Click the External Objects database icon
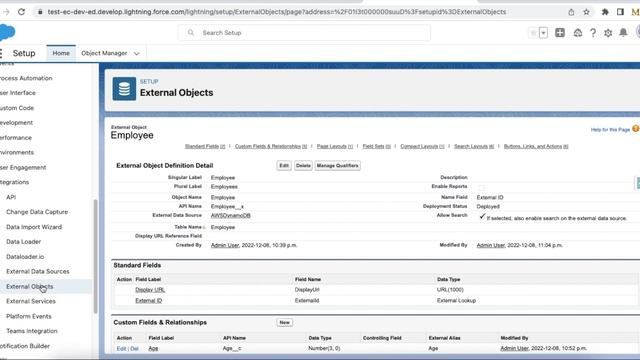Screen dimensions: 640x360 pyautogui.click(x=124, y=89)
